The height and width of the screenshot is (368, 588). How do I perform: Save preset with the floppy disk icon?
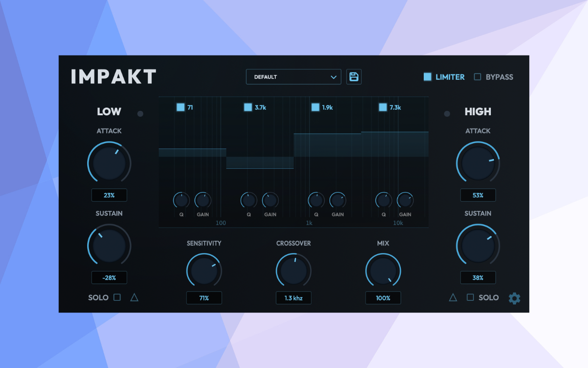coord(354,77)
